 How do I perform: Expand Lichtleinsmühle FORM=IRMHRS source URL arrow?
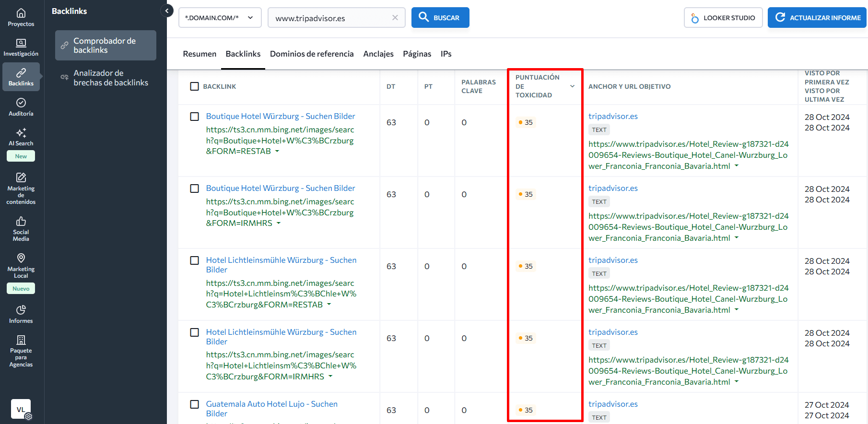pos(330,377)
